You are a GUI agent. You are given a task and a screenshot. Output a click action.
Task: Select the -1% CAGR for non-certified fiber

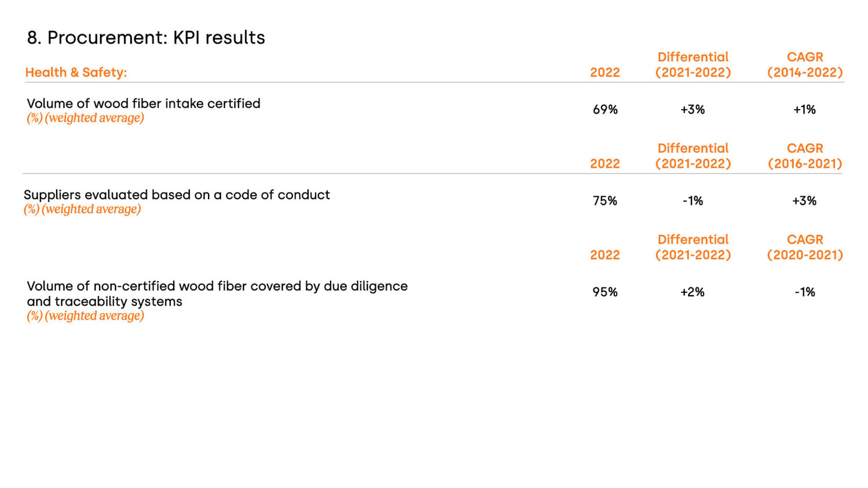(x=804, y=292)
